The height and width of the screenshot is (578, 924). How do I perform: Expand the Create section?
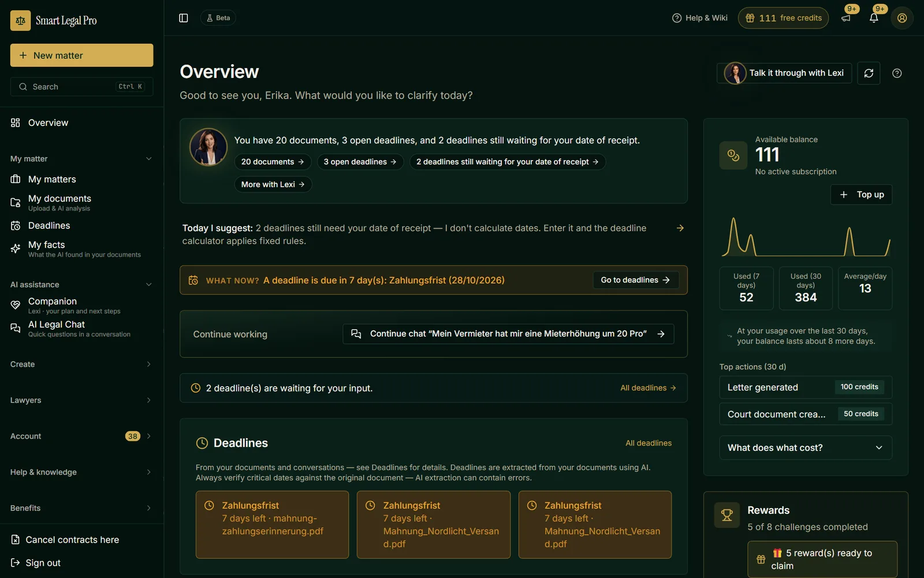pyautogui.click(x=81, y=364)
